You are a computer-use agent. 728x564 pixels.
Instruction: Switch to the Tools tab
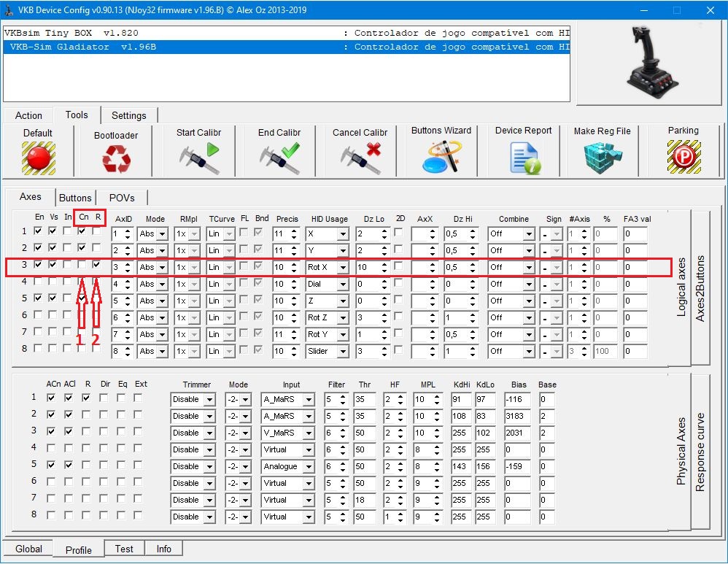(77, 115)
